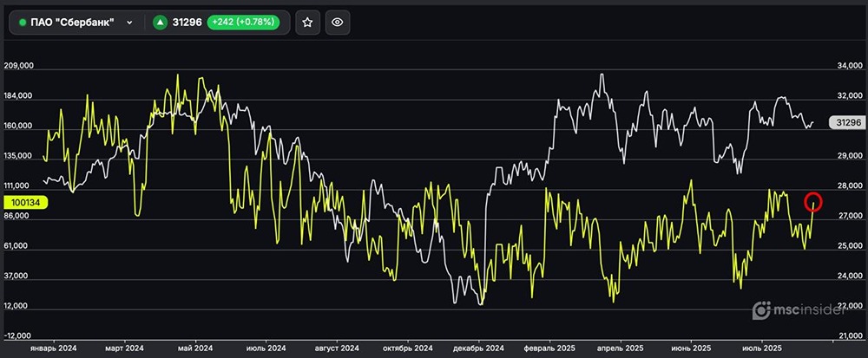Screen dimensions: 868x358
Task: Click right axis value 29,000
Action: click(849, 156)
